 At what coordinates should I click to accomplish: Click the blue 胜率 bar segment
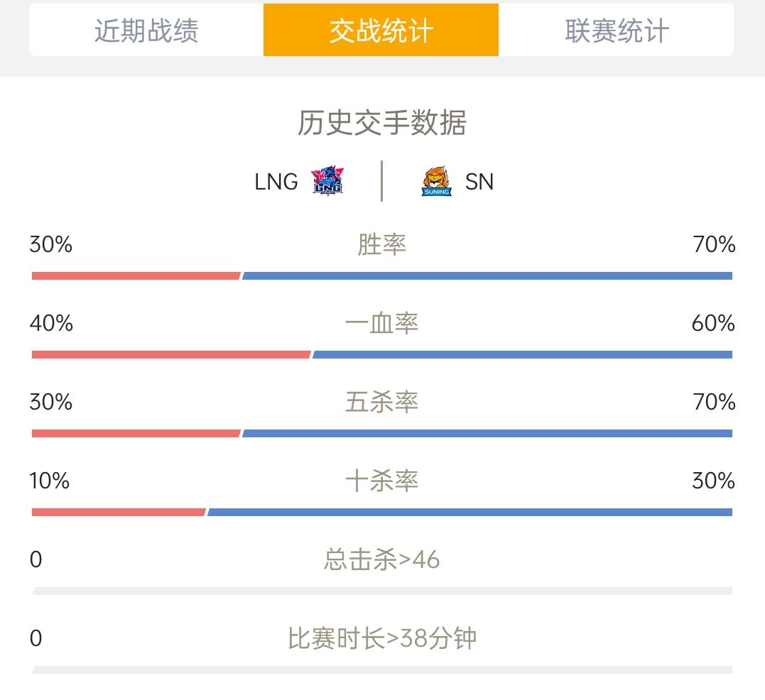point(487,276)
